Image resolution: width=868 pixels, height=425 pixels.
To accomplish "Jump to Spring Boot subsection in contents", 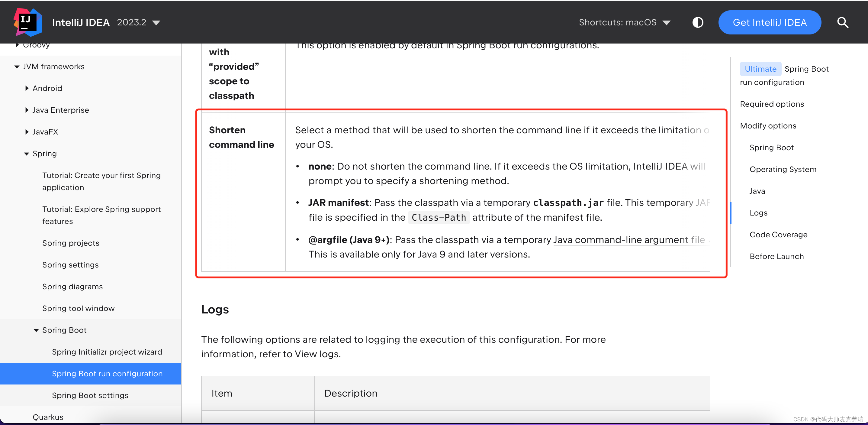I will (772, 148).
